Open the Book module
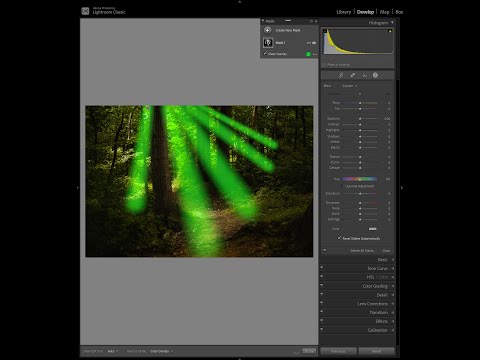The width and height of the screenshot is (480, 360). [399, 12]
